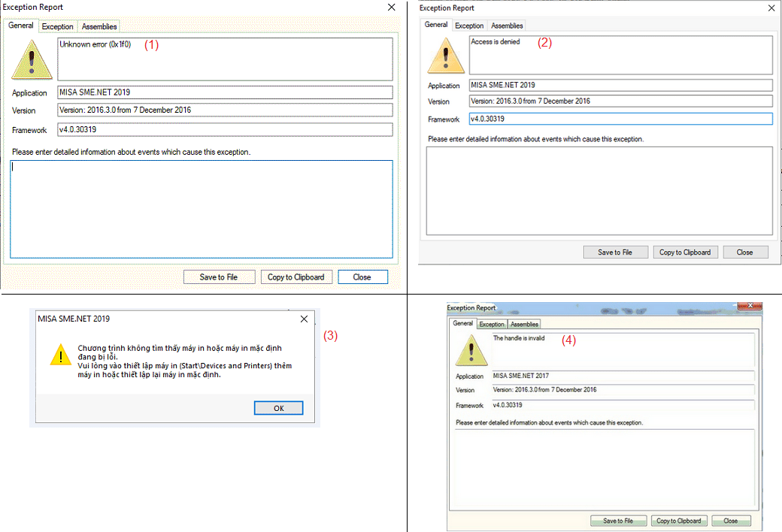Click the Vietnamese printer error message text
This screenshot has width=782, height=532.
184,361
